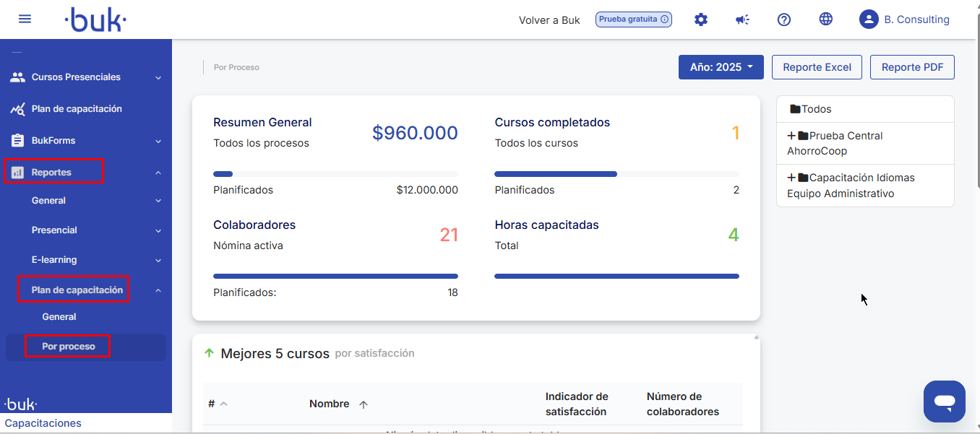Open the Año: 2025 dropdown
Screen dimensions: 980x434
click(x=721, y=67)
